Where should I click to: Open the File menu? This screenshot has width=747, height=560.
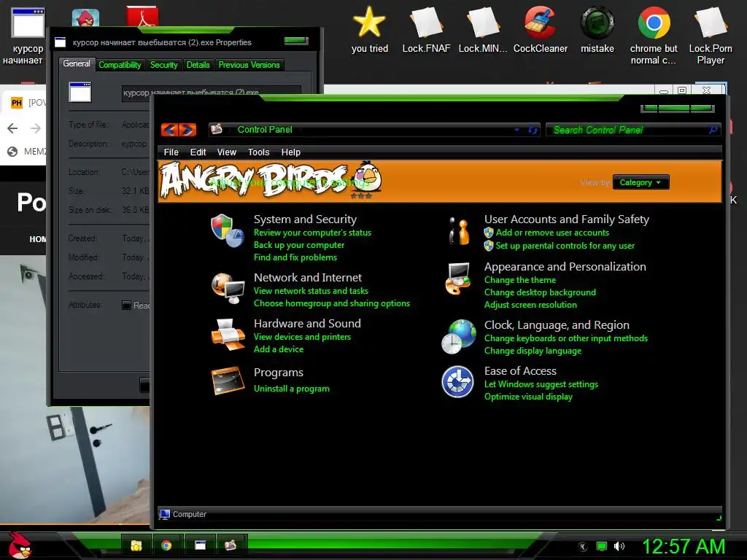coord(171,152)
